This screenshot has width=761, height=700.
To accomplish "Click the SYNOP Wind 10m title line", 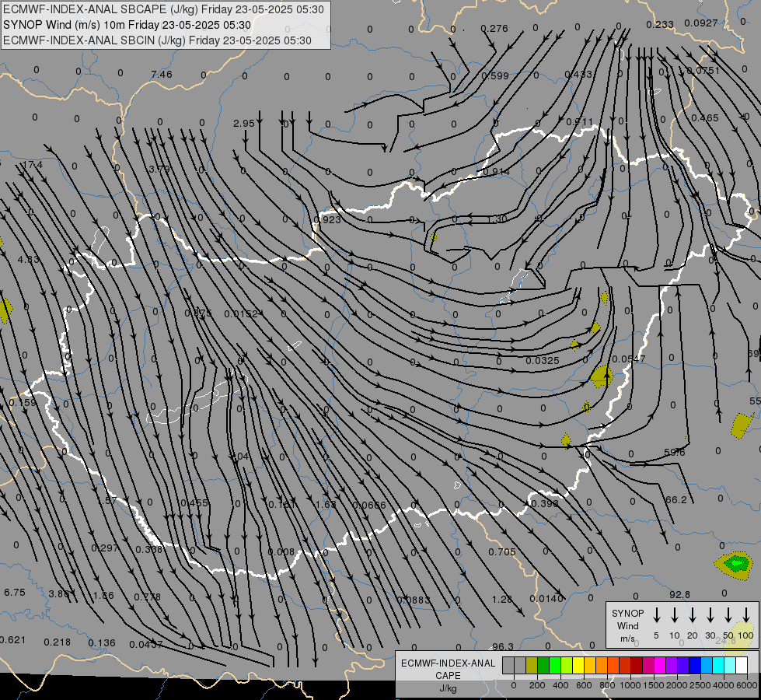I will (127, 25).
